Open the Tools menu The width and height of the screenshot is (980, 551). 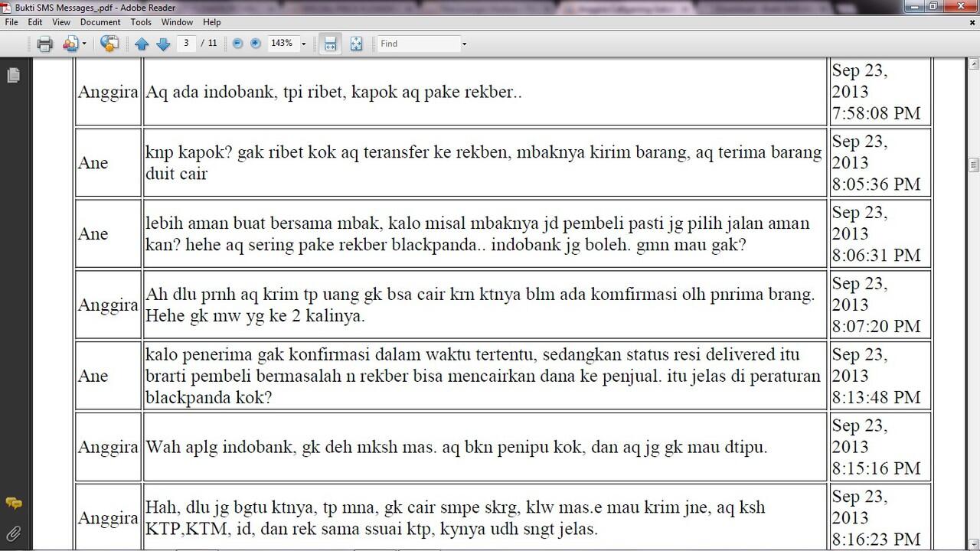pos(141,22)
